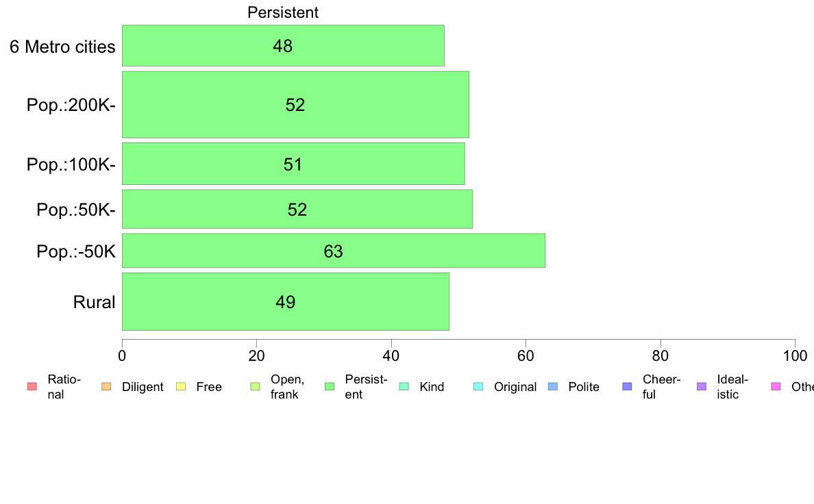Click the Persistent chart title
Image resolution: width=814 pixels, height=504 pixels.
pos(283,12)
